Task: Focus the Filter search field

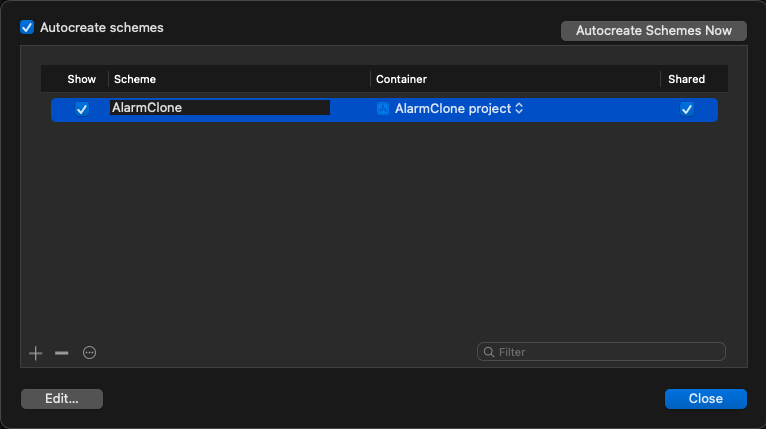Action: 601,352
